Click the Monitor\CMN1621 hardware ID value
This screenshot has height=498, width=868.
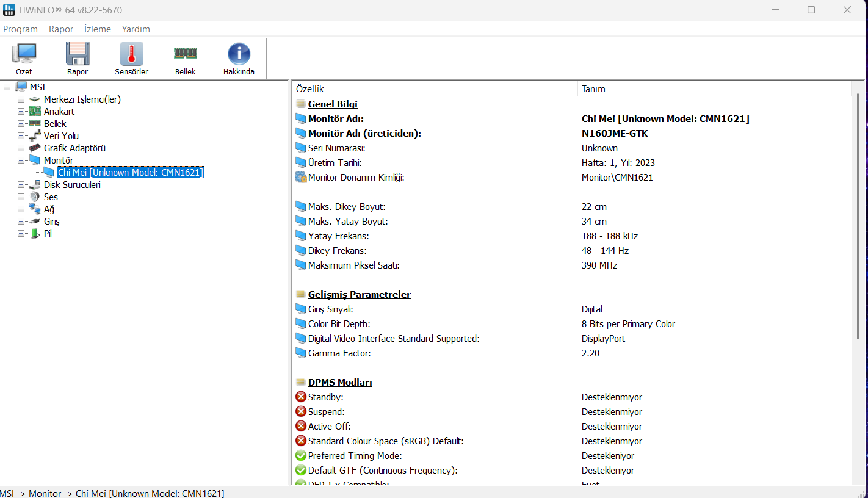[617, 178]
